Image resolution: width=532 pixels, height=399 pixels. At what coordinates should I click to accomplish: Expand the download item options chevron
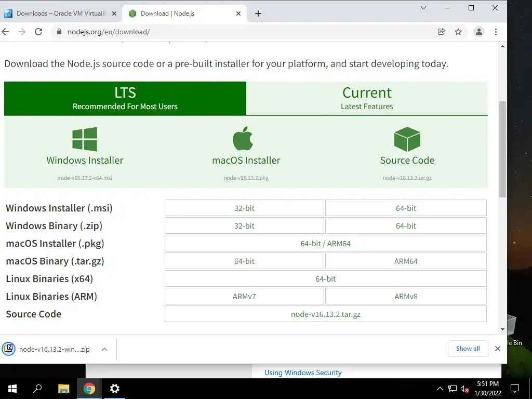[104, 349]
